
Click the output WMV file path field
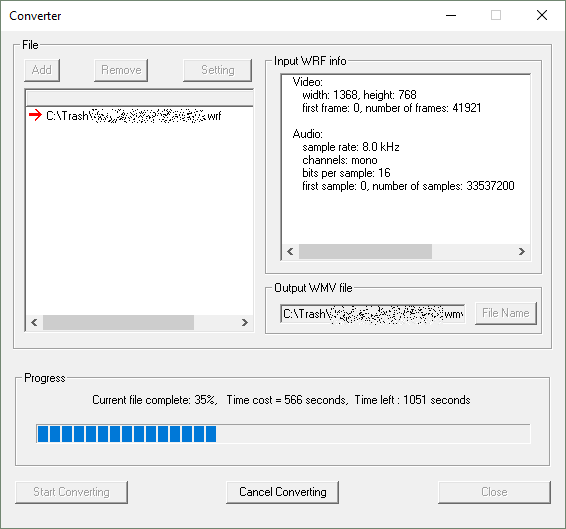(373, 314)
